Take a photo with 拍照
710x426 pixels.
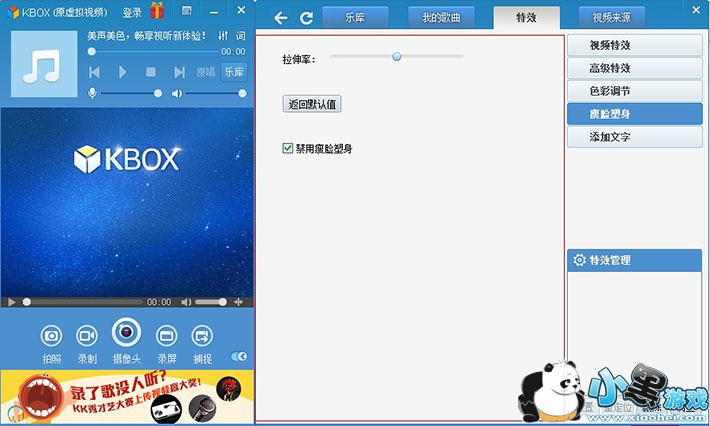click(51, 335)
